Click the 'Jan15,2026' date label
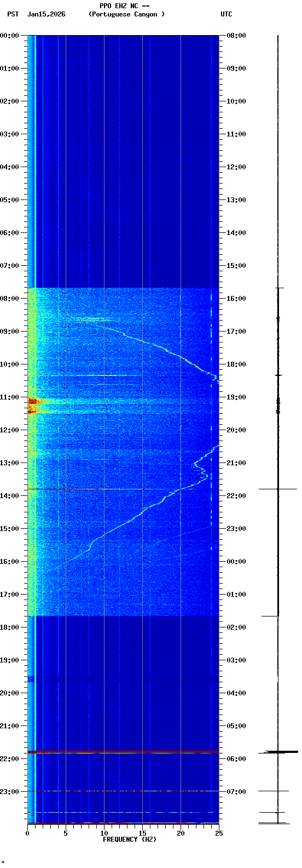The height and width of the screenshot is (868, 302). (46, 14)
